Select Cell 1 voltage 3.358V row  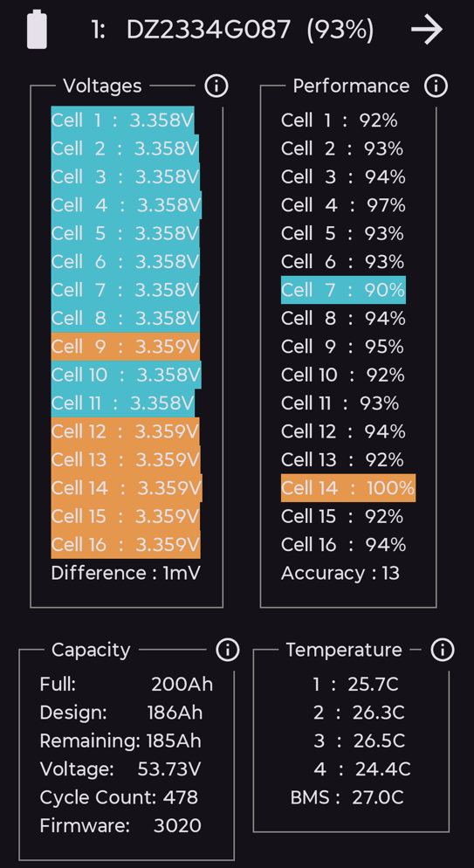(123, 121)
